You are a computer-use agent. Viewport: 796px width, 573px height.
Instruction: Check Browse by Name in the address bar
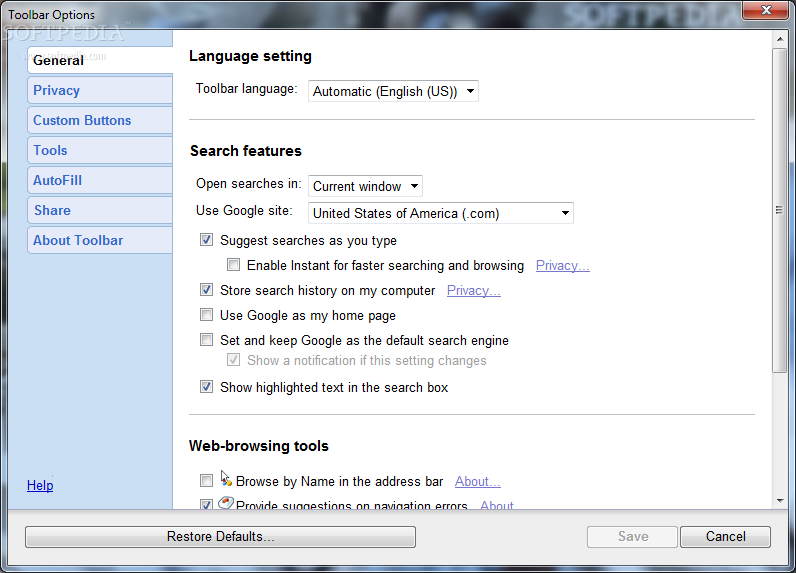(x=206, y=480)
